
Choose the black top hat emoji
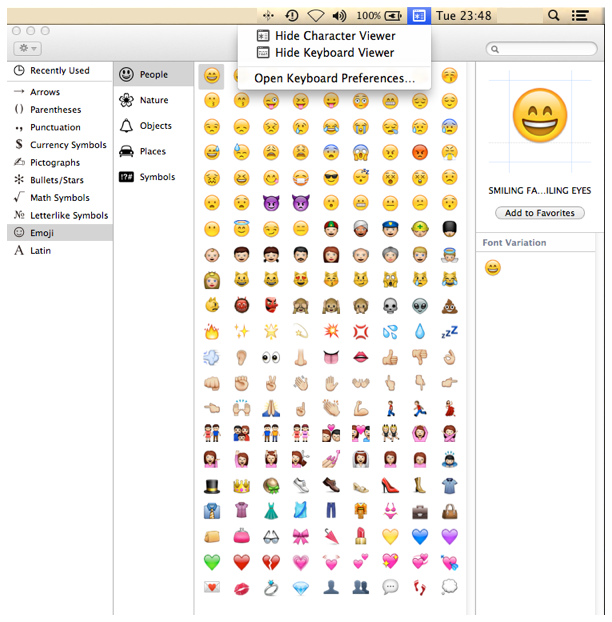[212, 485]
